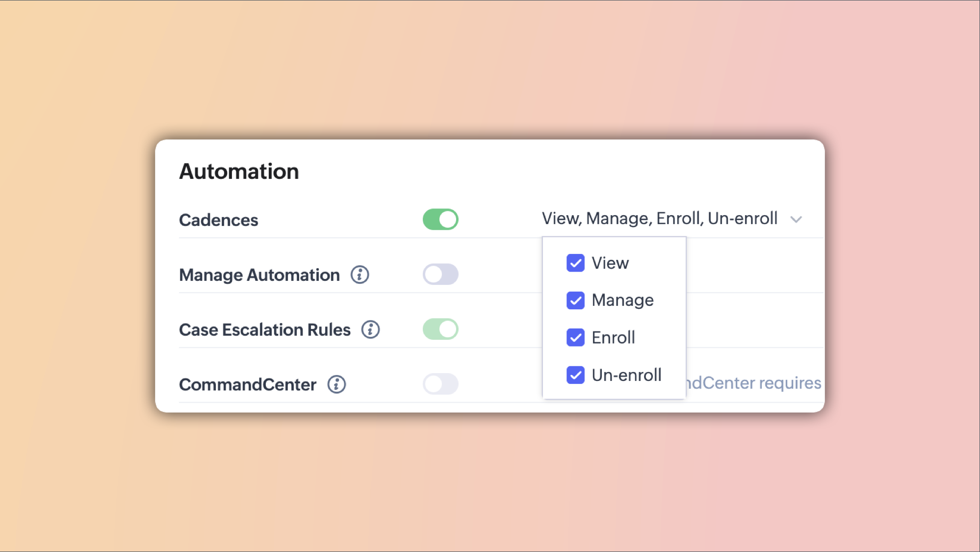Viewport: 980px width, 552px height.
Task: Click the Manage Automation label text
Action: click(x=259, y=275)
